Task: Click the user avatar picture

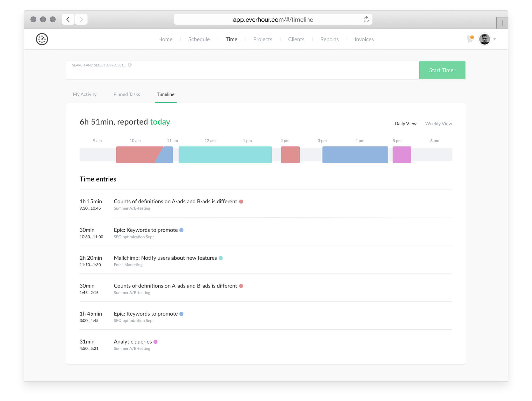Action: click(x=484, y=39)
